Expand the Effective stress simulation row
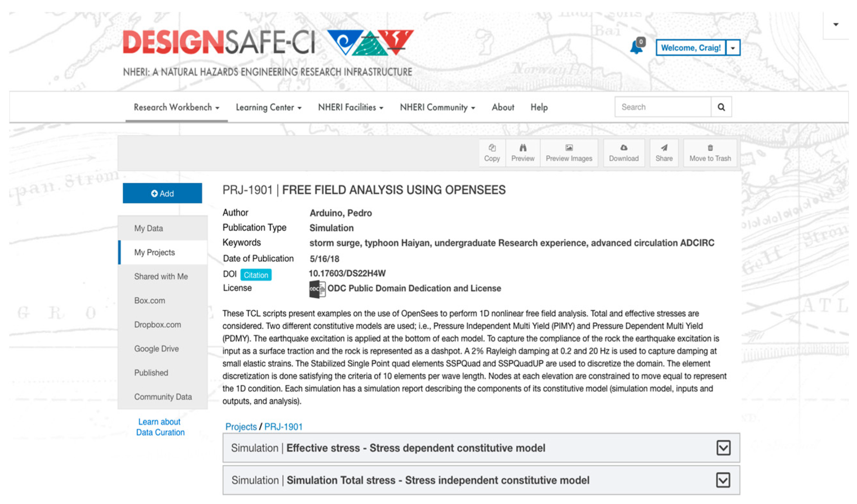This screenshot has width=857, height=504. 723,448
